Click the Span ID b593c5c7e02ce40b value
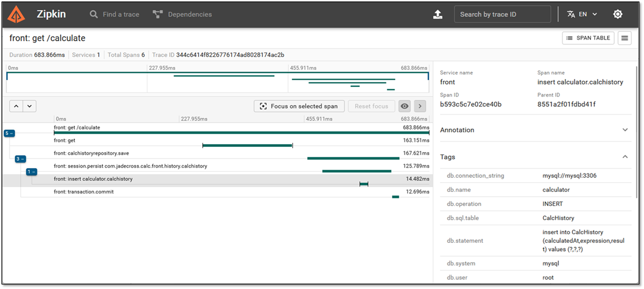The height and width of the screenshot is (289, 644). pos(471,105)
